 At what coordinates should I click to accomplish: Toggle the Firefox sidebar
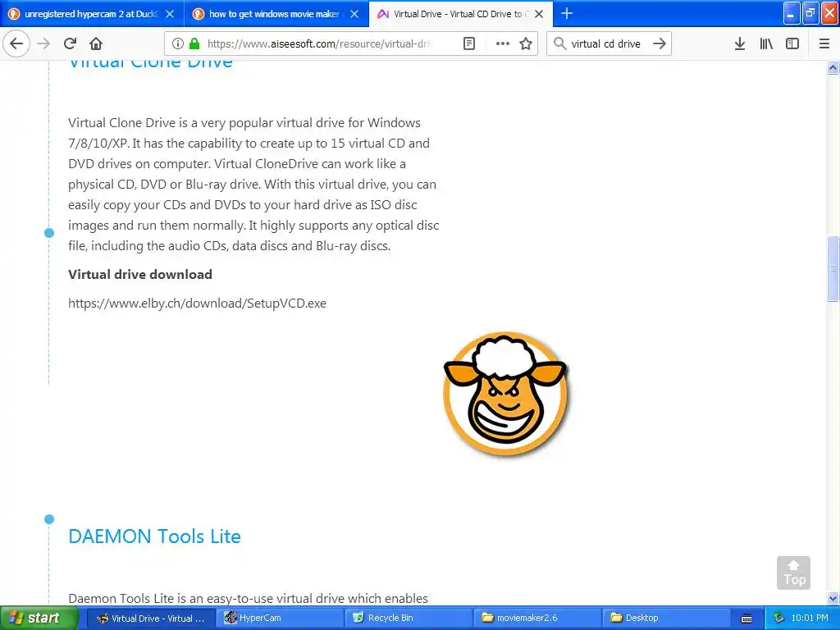point(792,43)
